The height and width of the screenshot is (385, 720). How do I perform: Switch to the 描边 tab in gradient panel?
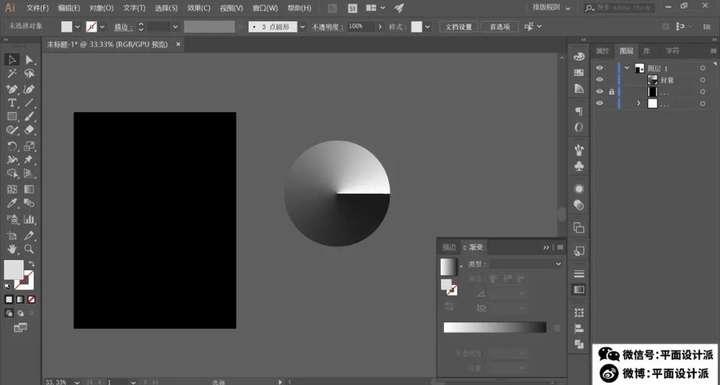point(449,247)
